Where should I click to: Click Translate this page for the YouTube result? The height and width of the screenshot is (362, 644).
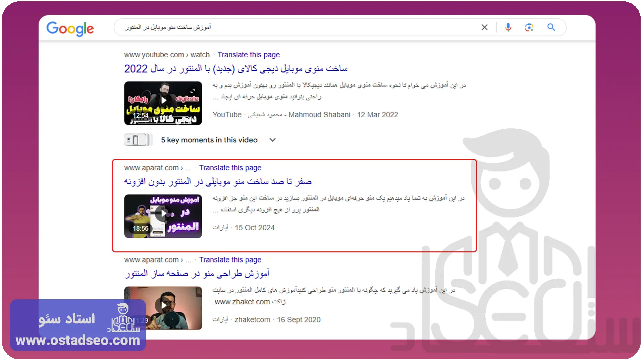tap(249, 55)
